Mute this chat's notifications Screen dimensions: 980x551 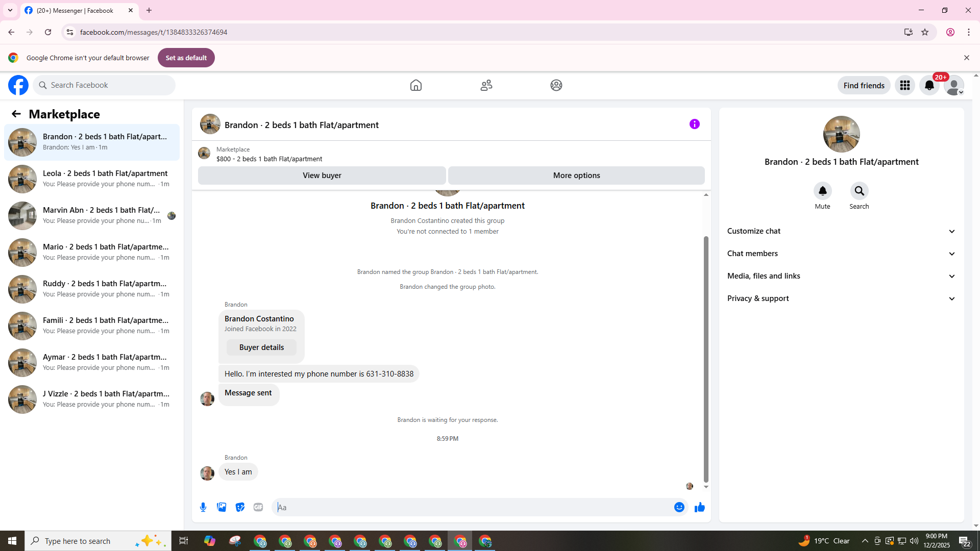click(822, 191)
